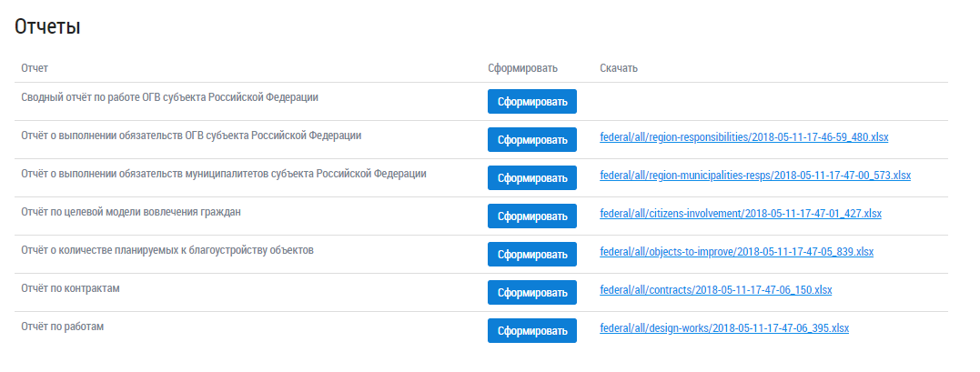This screenshot has width=980, height=372.
Task: Select the Отчёт по контрактам row title
Action: tap(70, 288)
